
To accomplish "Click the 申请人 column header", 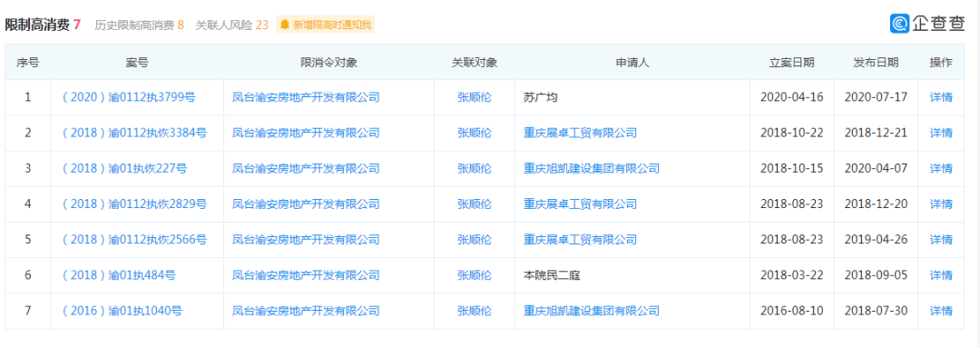I will (632, 63).
